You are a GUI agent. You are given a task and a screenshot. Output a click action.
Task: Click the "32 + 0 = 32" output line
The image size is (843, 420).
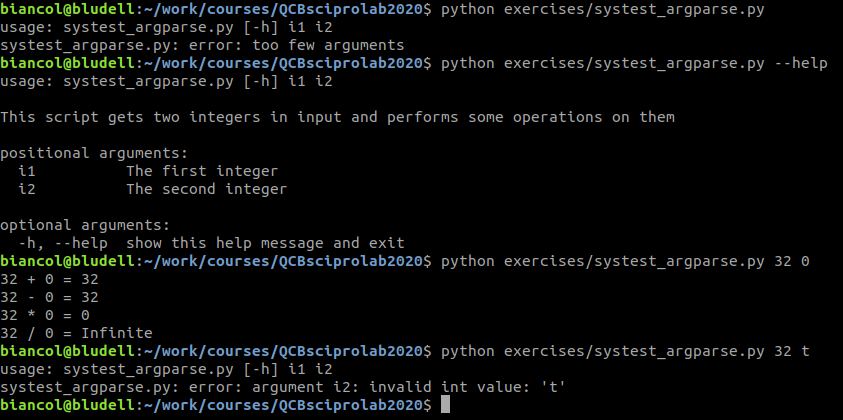point(49,279)
